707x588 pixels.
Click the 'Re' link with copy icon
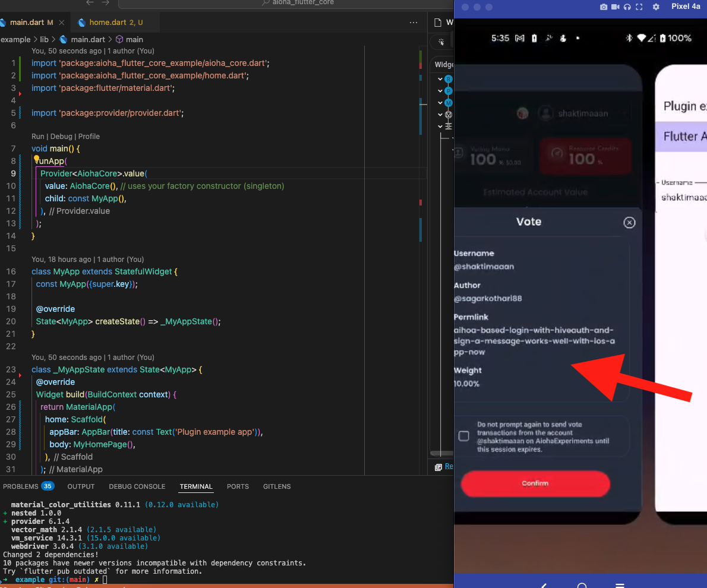(x=444, y=467)
